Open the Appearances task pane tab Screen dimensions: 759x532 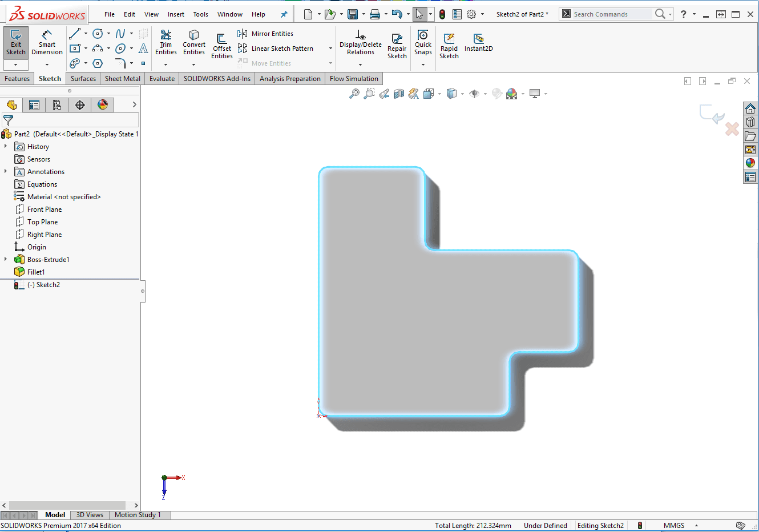pos(750,163)
